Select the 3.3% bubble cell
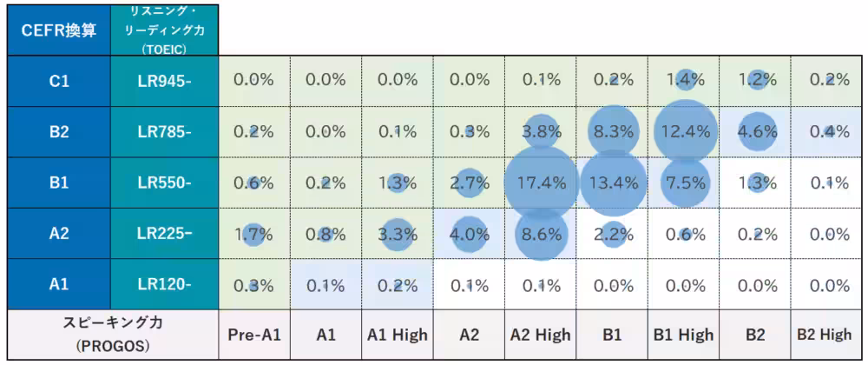Screen dimensions: 868x365 point(398,233)
